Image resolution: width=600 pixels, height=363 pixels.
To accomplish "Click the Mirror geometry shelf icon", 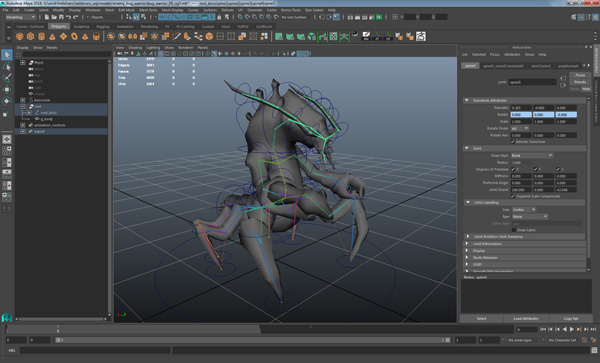I will [132, 36].
